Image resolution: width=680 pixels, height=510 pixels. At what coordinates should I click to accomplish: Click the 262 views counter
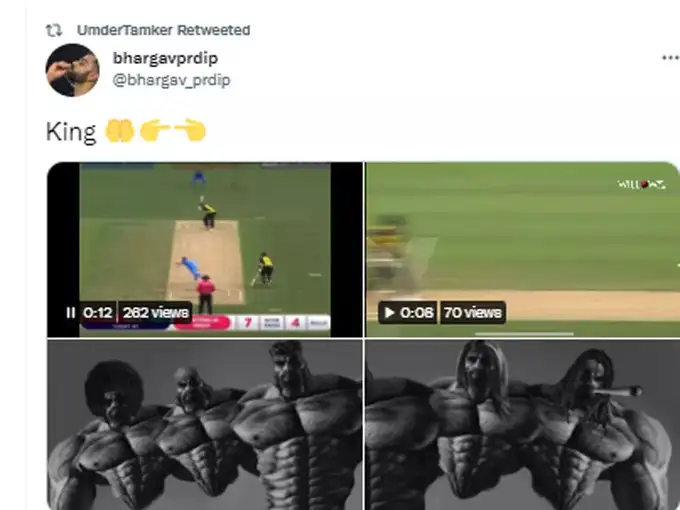(x=155, y=313)
